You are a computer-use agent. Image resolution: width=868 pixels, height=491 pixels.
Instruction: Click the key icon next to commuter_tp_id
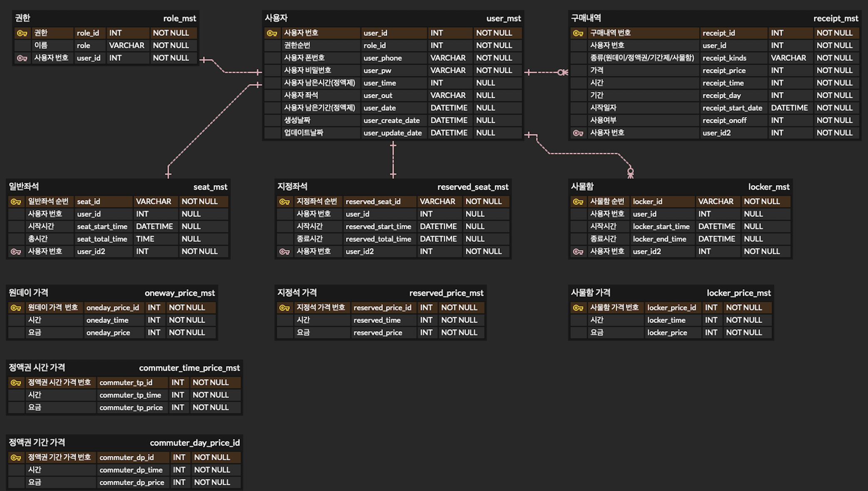point(16,382)
